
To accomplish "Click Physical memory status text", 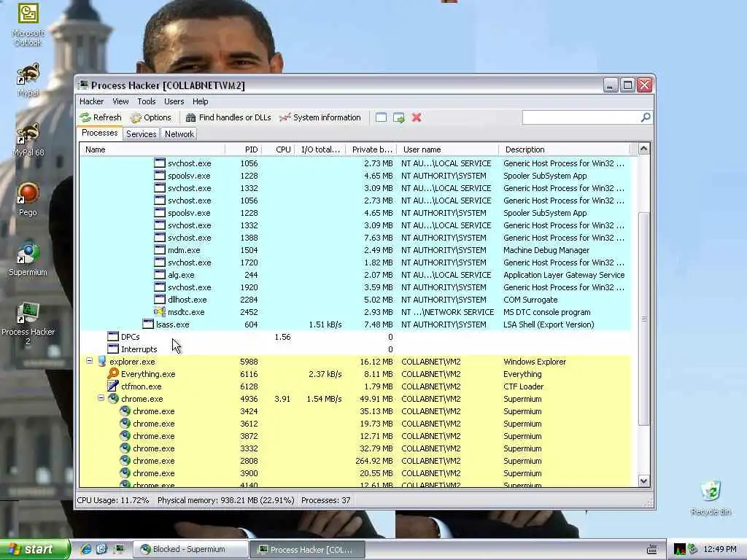I will click(x=226, y=500).
